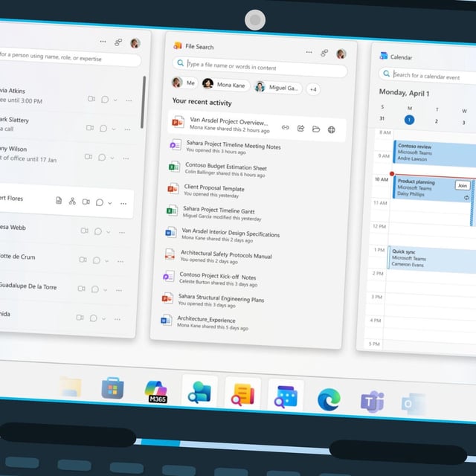
Task: Filter files by Miguel Ga...
Action: pos(278,88)
